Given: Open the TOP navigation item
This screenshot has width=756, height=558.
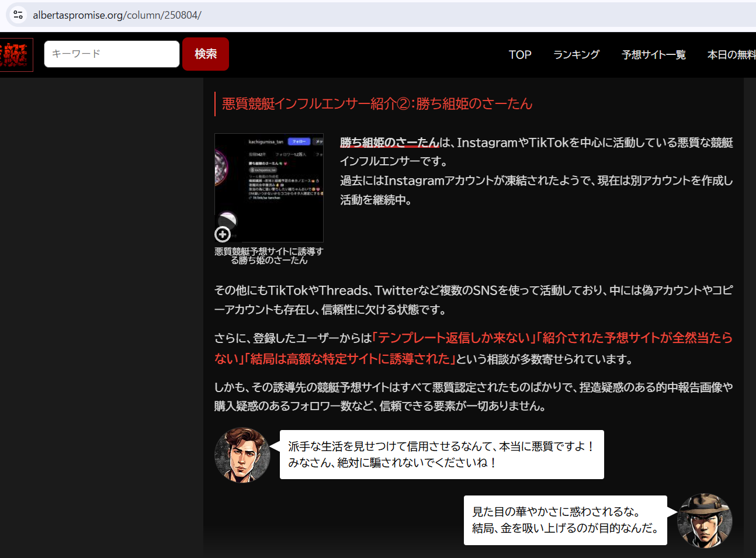Looking at the screenshot, I should click(519, 55).
